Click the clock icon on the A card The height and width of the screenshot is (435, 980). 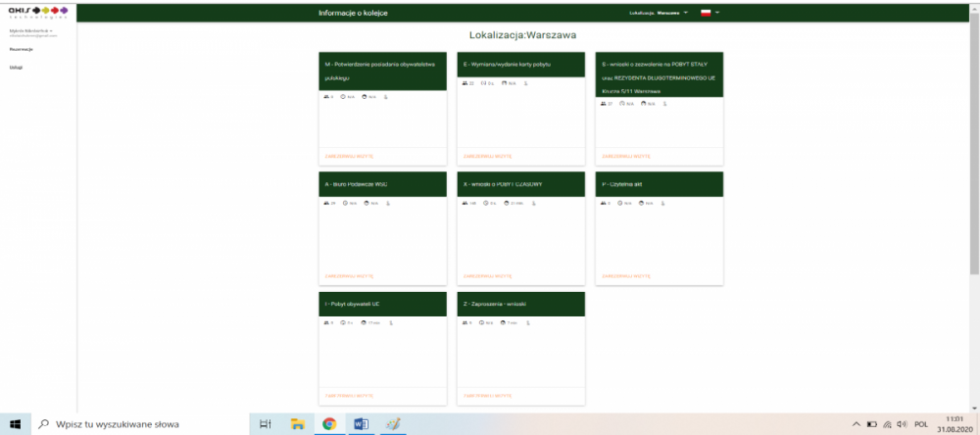point(344,203)
